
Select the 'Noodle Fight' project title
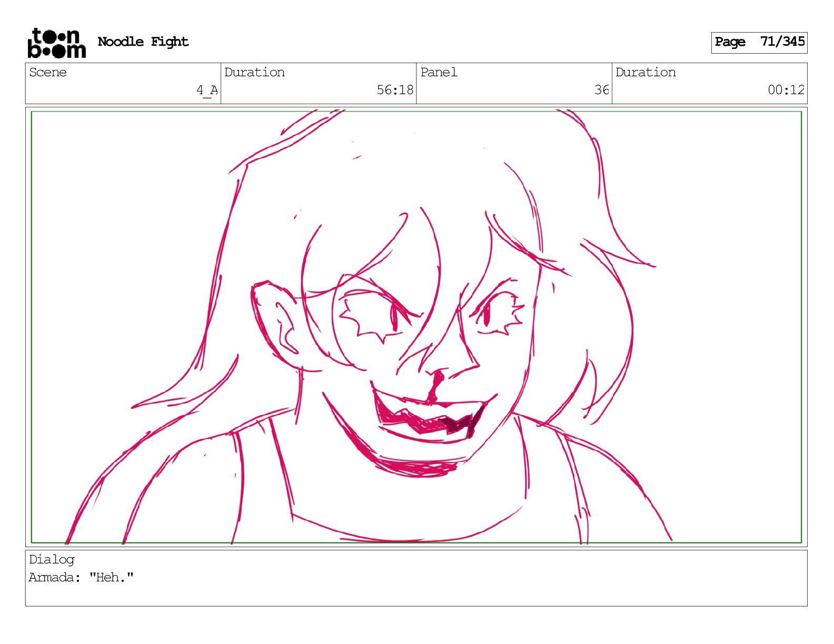point(143,42)
